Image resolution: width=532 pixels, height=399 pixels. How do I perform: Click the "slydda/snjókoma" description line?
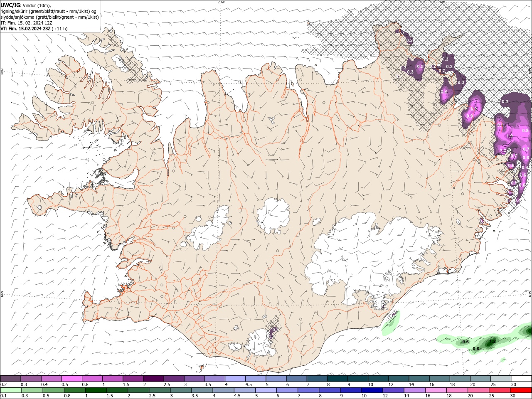50,17
